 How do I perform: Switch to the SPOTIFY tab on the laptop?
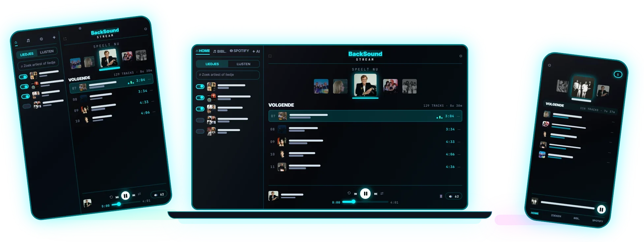point(239,51)
